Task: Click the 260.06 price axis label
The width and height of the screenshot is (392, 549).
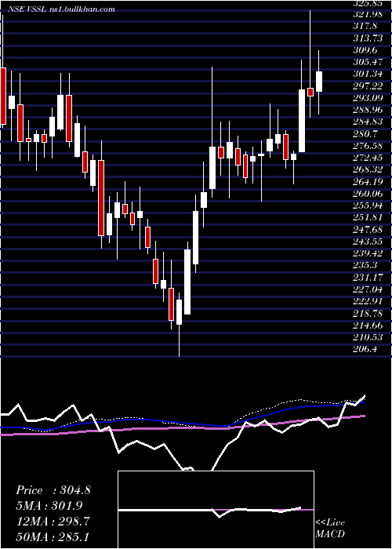Action: click(x=368, y=194)
